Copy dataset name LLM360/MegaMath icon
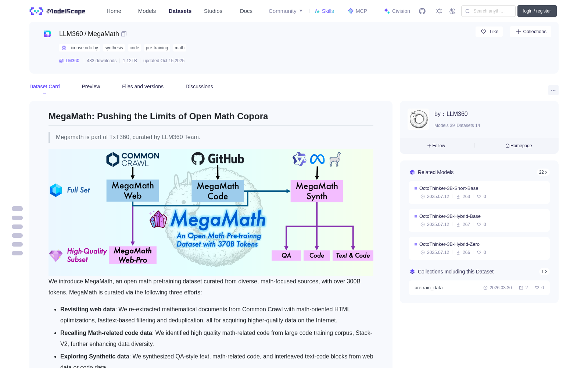This screenshot has width=588, height=368. click(x=124, y=34)
